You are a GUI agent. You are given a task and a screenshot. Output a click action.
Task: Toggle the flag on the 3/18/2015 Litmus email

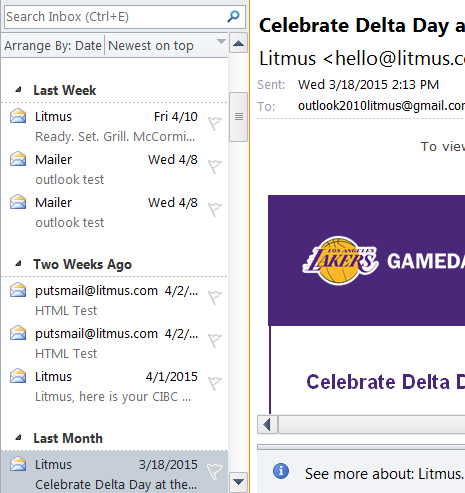click(x=215, y=471)
